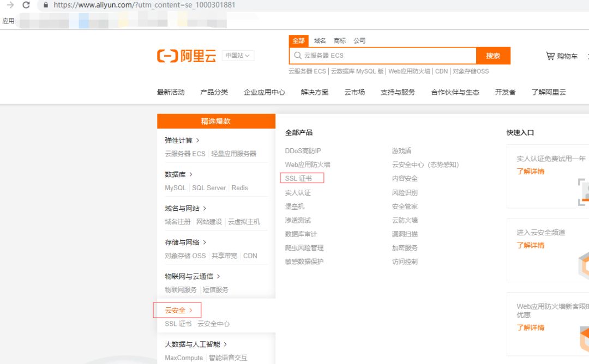Image resolution: width=589 pixels, height=364 pixels.
Task: Expand the 域名与网站 category
Action: click(185, 208)
